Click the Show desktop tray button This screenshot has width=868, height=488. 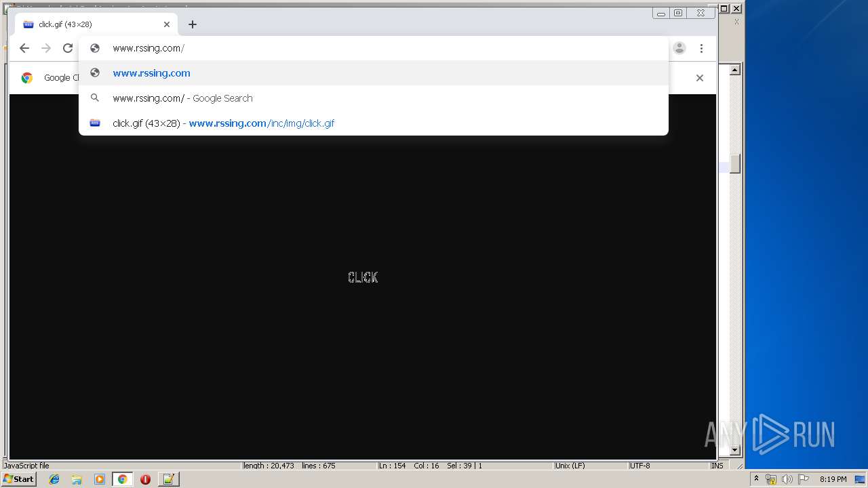861,479
